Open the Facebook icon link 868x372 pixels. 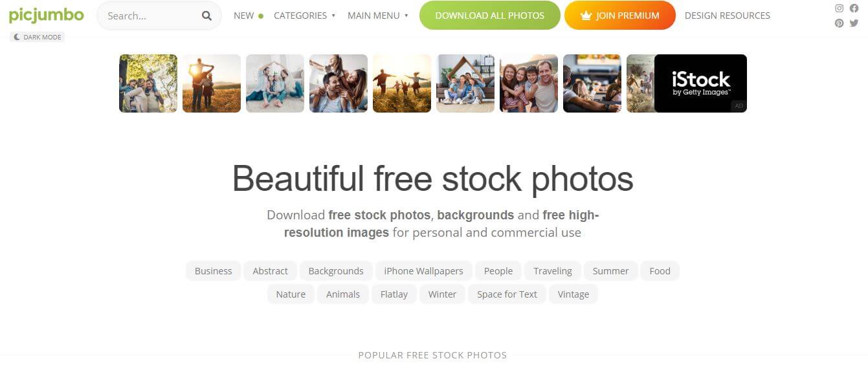point(854,8)
